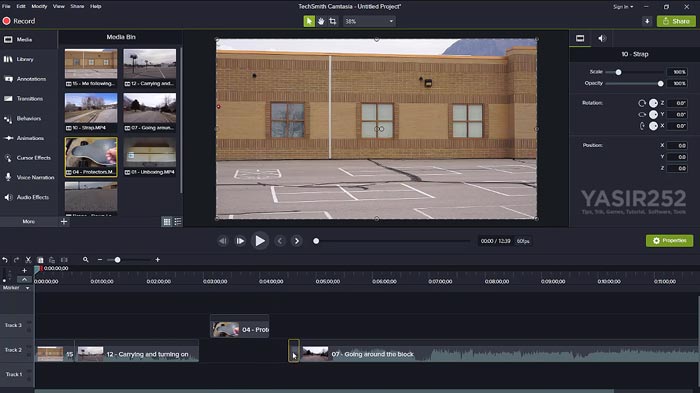
Task: Enable the Crop tool
Action: tap(333, 21)
